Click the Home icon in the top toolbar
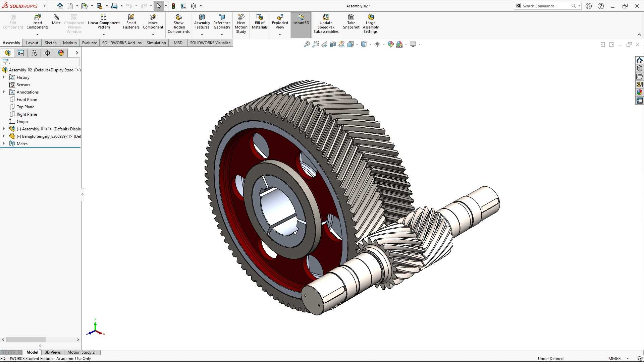The width and height of the screenshot is (644, 362). coord(60,6)
